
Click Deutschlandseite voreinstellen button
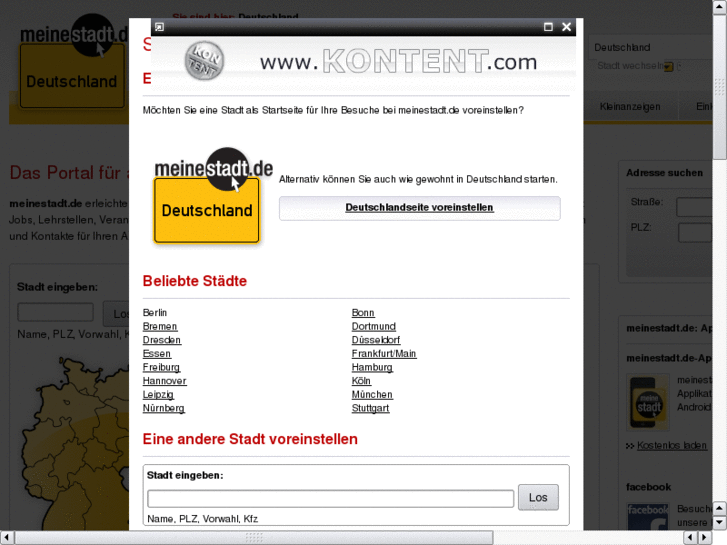420,208
